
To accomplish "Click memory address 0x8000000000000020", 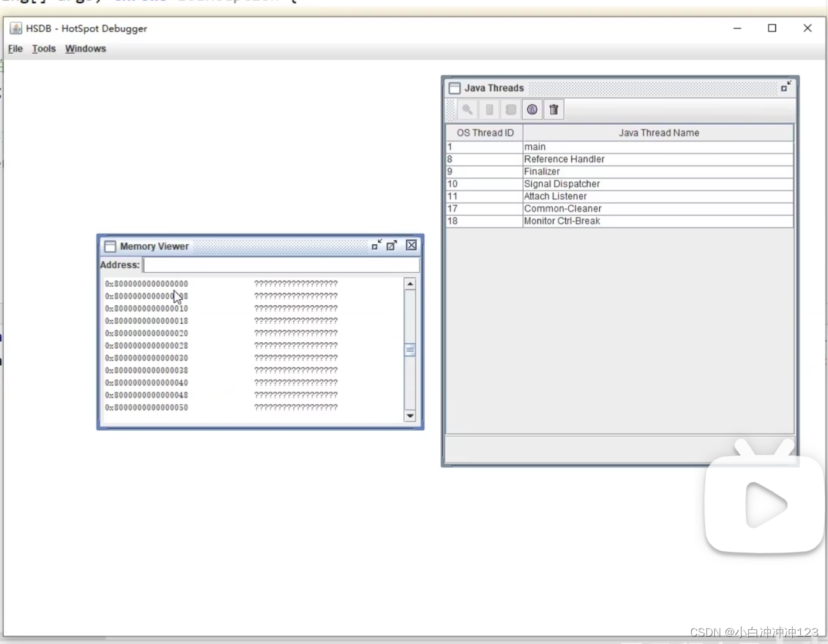I will click(x=147, y=333).
